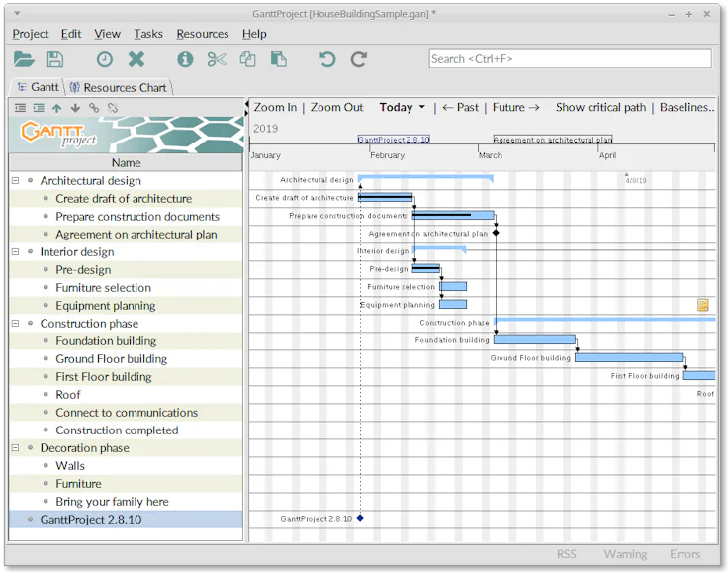Delete selected task with X icon
Viewport: 728px width, 573px height.
tap(136, 59)
